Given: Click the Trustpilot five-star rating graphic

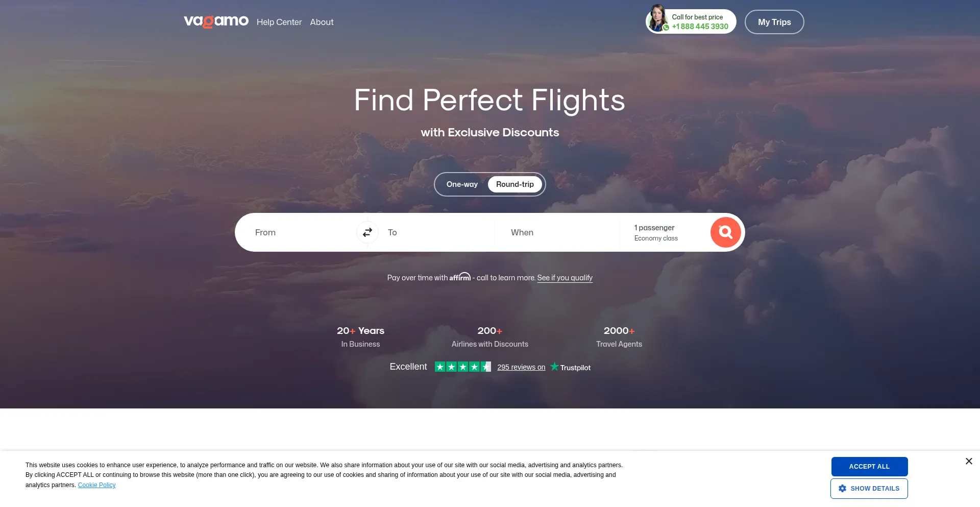Looking at the screenshot, I should click(x=462, y=367).
